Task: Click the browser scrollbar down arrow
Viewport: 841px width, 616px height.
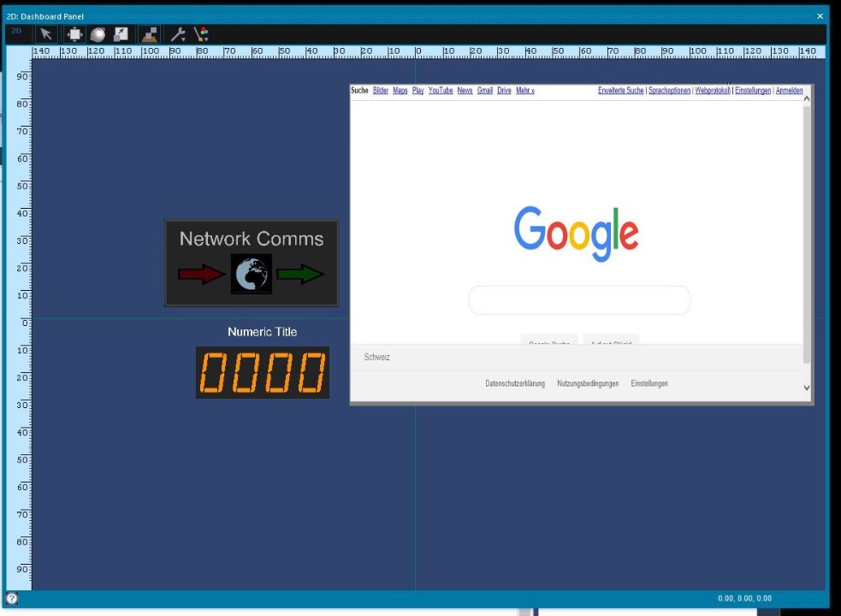Action: (807, 388)
